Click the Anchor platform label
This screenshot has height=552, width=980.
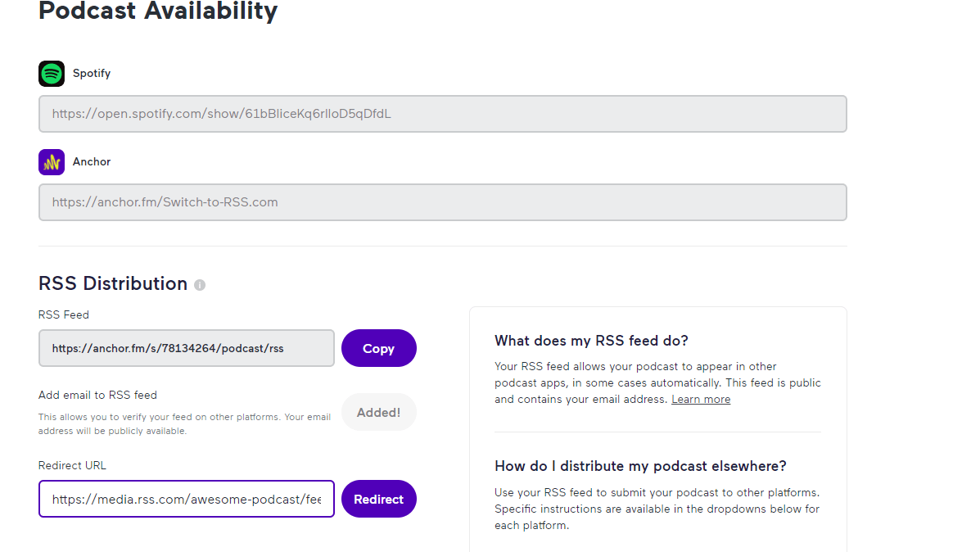point(92,162)
